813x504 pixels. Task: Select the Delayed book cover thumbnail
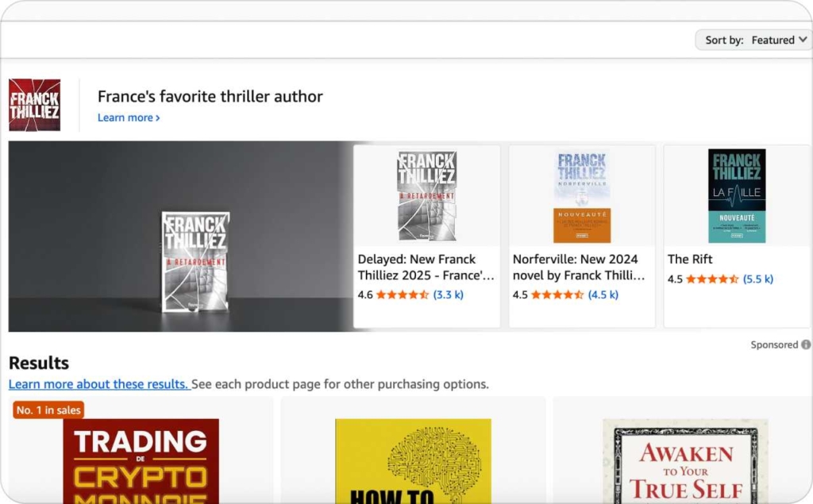426,195
